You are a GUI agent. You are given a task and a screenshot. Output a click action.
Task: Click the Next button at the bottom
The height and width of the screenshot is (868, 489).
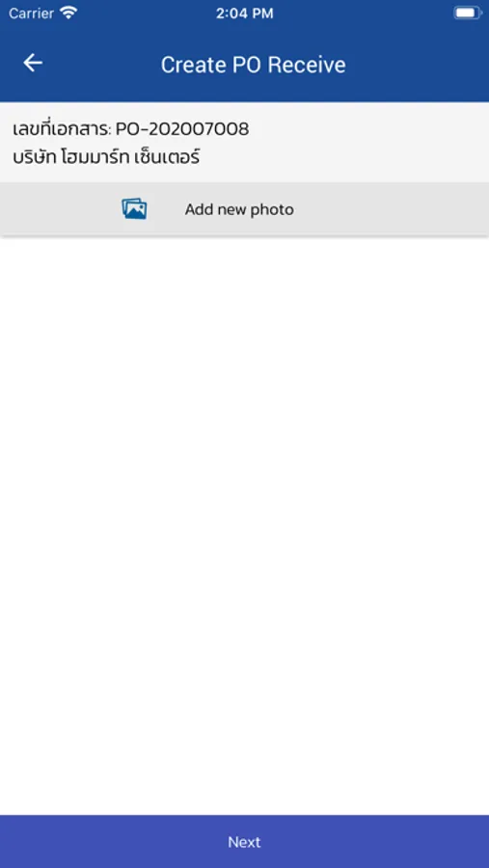pyautogui.click(x=244, y=841)
